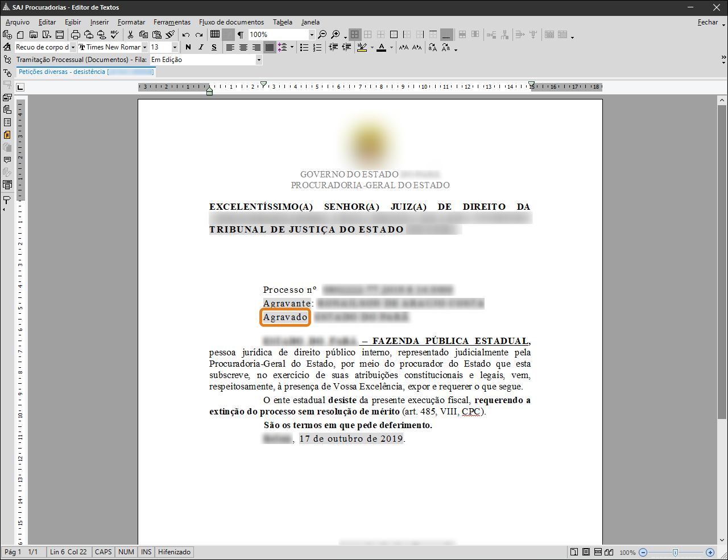Screen dimensions: 728x560
Task: Toggle bold formatting (N button)
Action: coord(188,47)
